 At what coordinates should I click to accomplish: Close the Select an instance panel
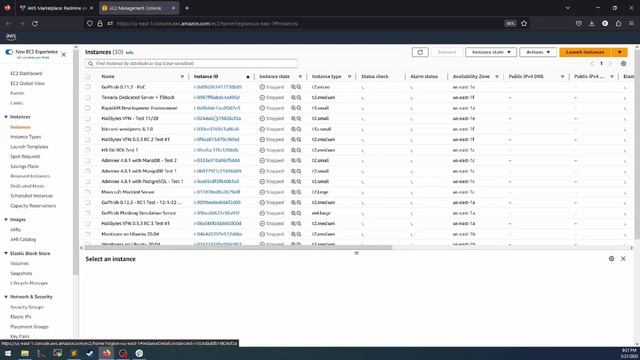coord(623,259)
